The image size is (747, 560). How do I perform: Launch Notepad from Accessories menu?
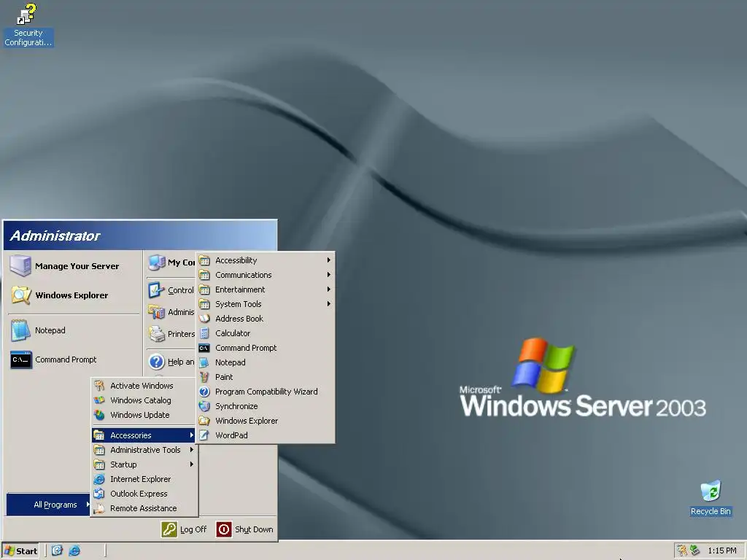(266, 362)
